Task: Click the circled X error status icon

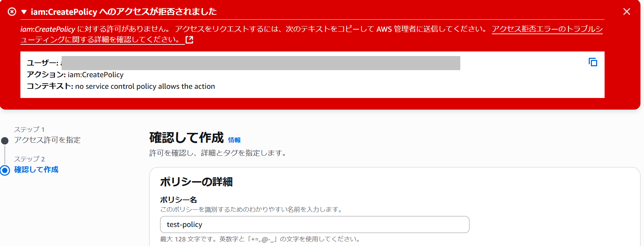Action: 12,12
